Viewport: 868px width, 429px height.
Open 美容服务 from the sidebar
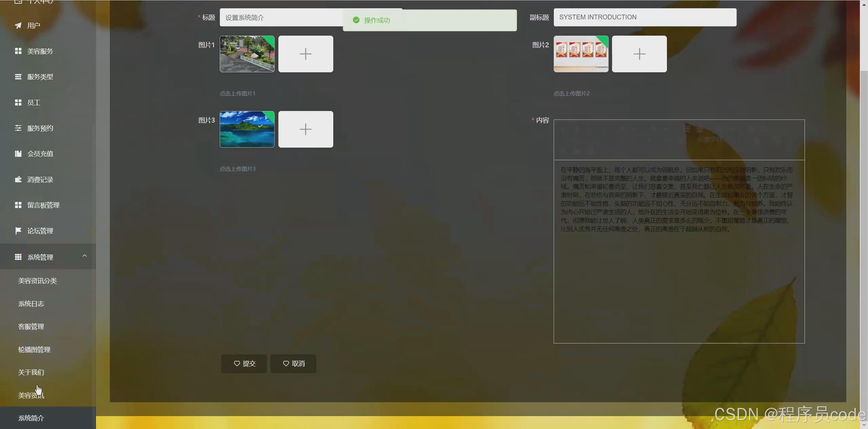click(x=40, y=51)
